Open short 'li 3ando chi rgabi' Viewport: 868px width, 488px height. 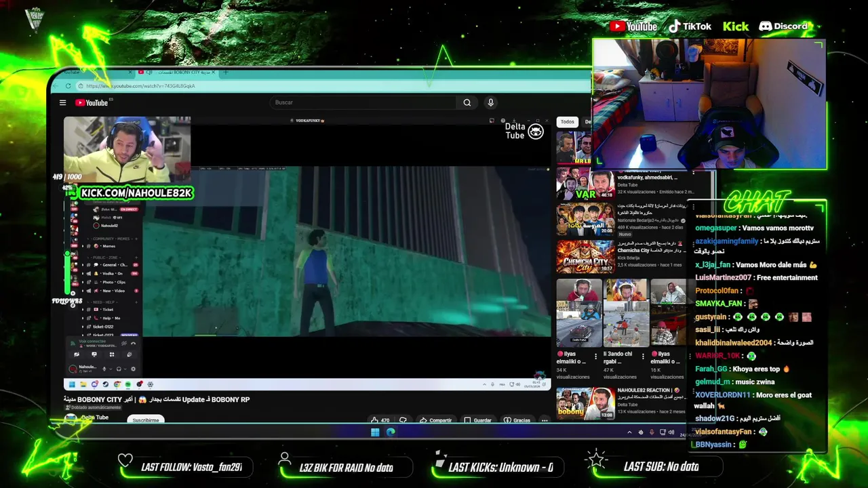[x=626, y=312]
